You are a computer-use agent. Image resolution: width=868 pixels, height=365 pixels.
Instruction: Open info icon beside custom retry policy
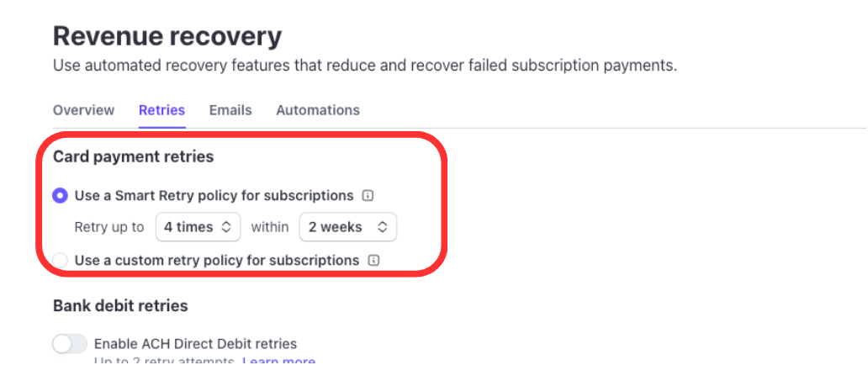click(x=373, y=261)
